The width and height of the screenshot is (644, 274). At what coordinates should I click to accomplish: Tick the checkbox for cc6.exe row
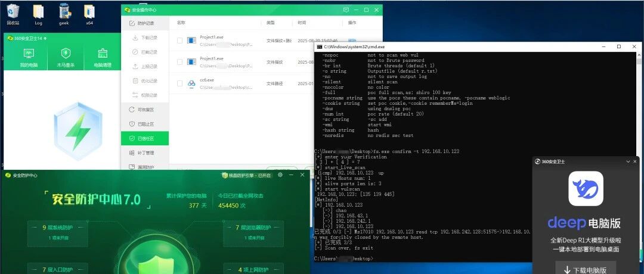click(179, 83)
